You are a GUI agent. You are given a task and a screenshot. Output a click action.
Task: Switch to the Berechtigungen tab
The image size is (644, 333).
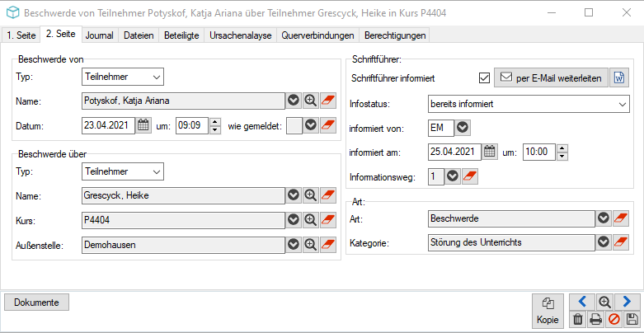point(395,35)
